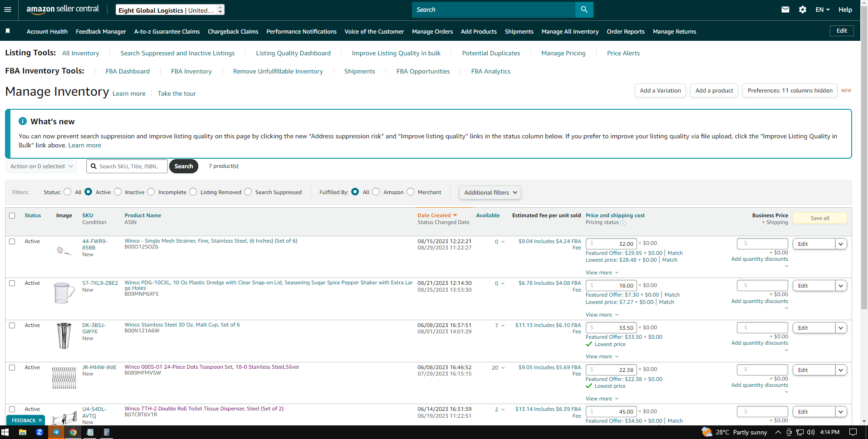Expand the Additional filters dropdown
Screen dimensions: 868x439
[490, 192]
